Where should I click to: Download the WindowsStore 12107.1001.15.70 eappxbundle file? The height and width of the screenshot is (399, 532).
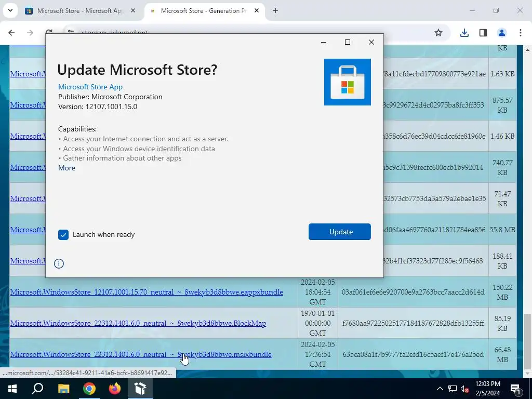[147, 292]
